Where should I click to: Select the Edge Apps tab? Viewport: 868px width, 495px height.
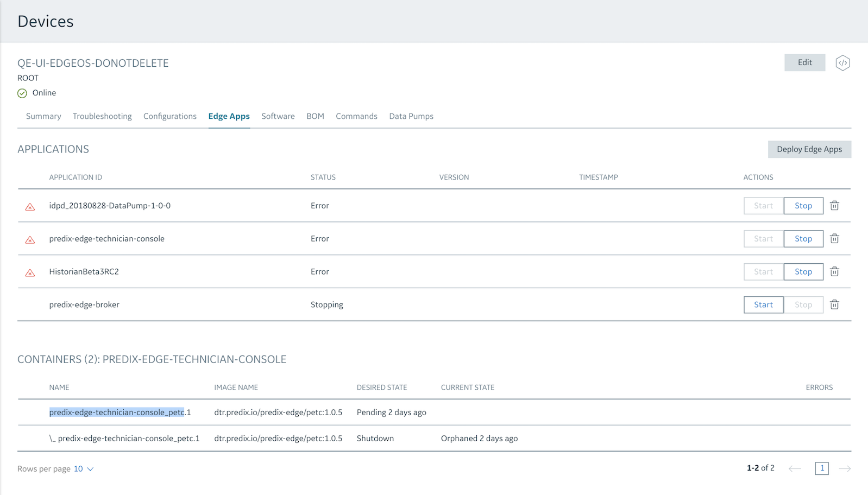coord(229,116)
